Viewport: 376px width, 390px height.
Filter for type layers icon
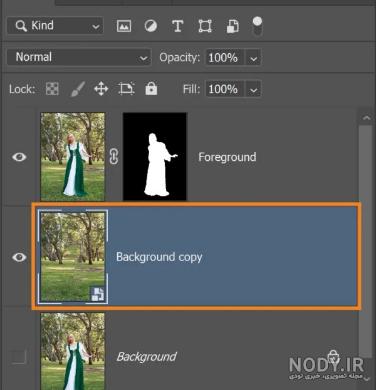pos(177,26)
